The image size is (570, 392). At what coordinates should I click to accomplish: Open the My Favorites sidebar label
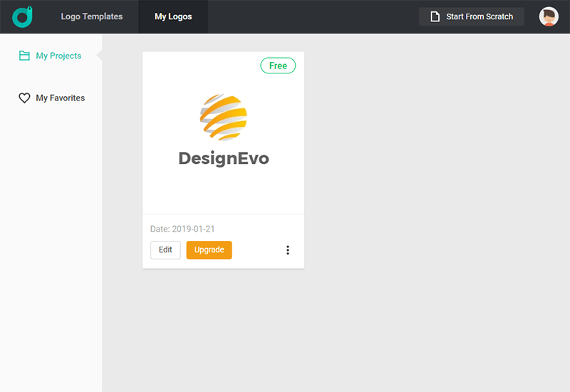click(x=60, y=98)
